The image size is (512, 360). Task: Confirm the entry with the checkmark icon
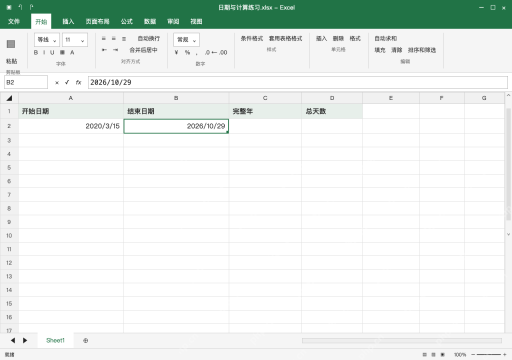point(67,82)
